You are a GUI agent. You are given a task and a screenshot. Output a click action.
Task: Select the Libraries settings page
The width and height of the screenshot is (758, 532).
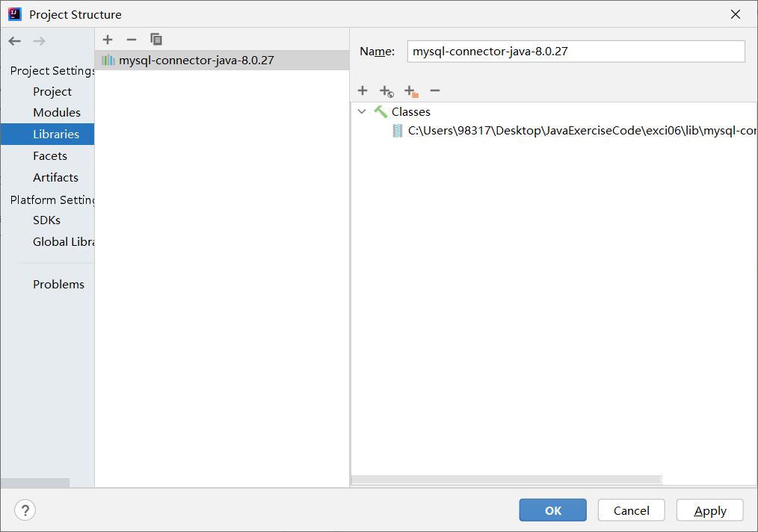(47, 134)
